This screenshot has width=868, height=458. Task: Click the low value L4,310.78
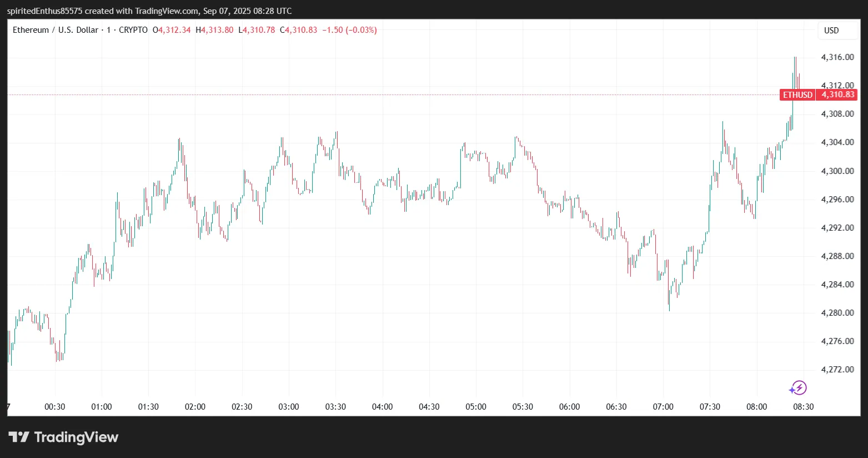[257, 30]
